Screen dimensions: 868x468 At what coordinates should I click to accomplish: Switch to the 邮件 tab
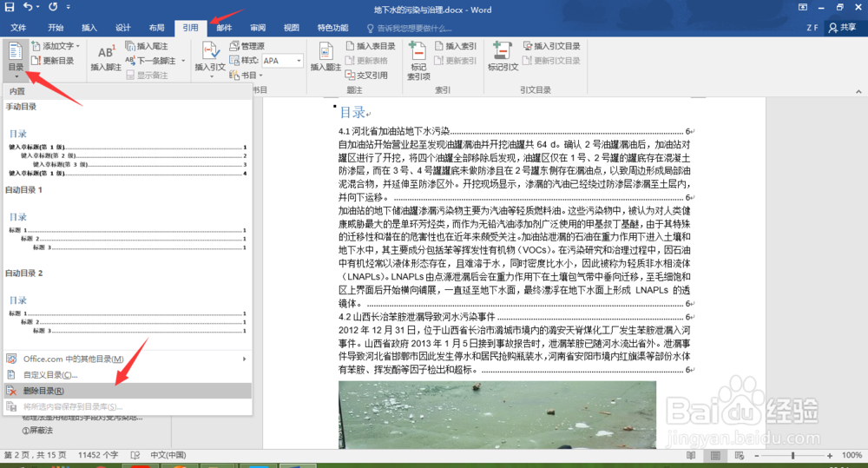pyautogui.click(x=224, y=27)
